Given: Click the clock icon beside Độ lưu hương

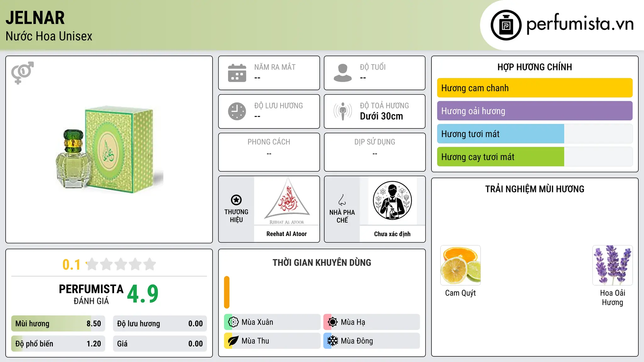Looking at the screenshot, I should click(x=237, y=111).
